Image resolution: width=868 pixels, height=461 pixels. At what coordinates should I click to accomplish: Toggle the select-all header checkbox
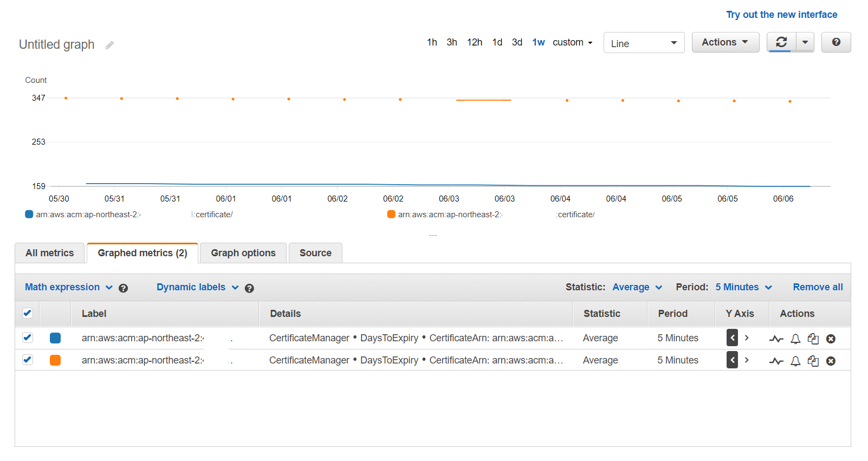[28, 313]
